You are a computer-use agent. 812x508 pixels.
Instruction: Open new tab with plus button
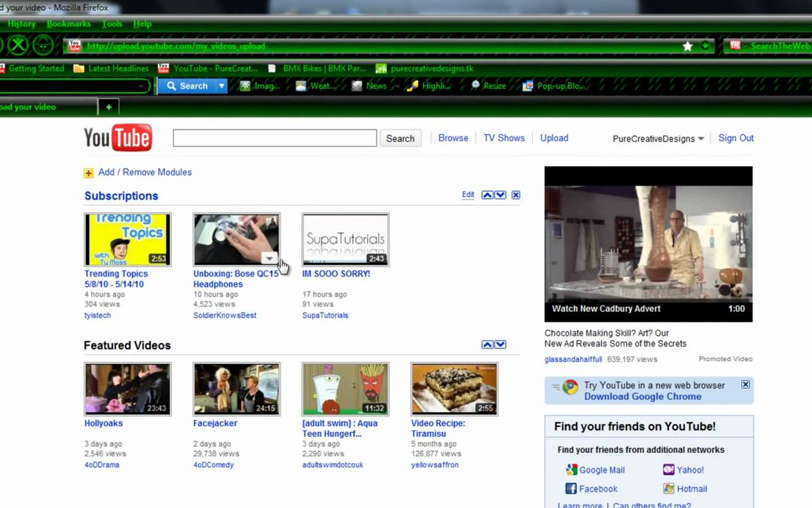(x=109, y=107)
